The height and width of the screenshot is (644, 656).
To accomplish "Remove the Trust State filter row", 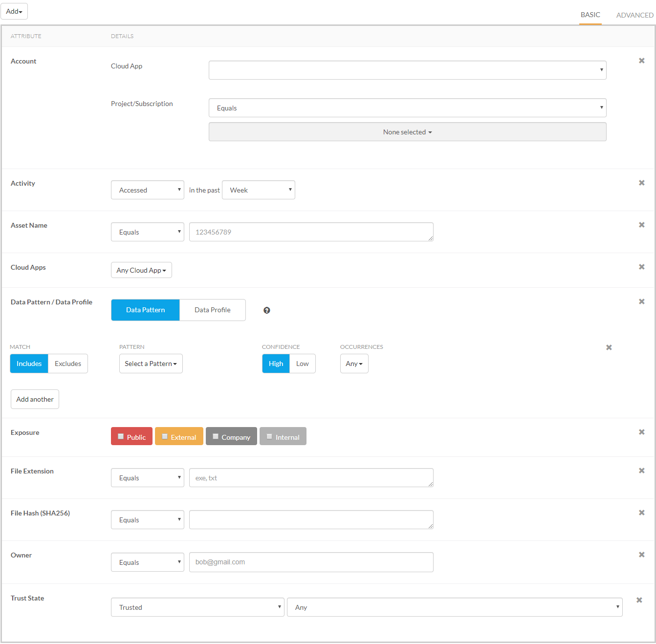I will 639,600.
